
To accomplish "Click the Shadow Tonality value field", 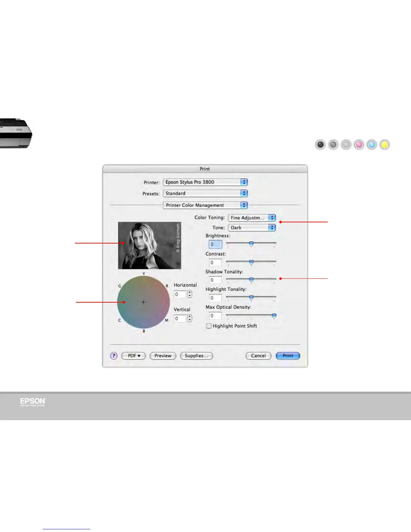I will pyautogui.click(x=215, y=280).
